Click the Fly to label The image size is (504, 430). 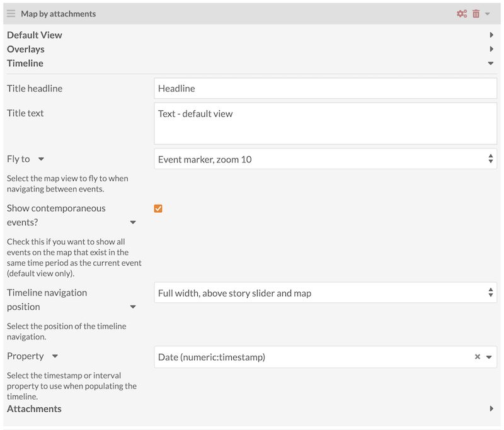(x=18, y=159)
